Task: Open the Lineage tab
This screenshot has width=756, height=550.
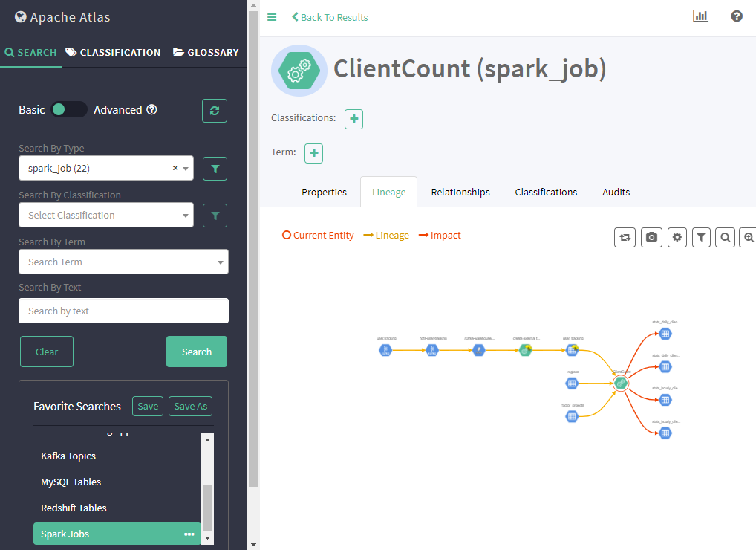Action: click(x=388, y=192)
